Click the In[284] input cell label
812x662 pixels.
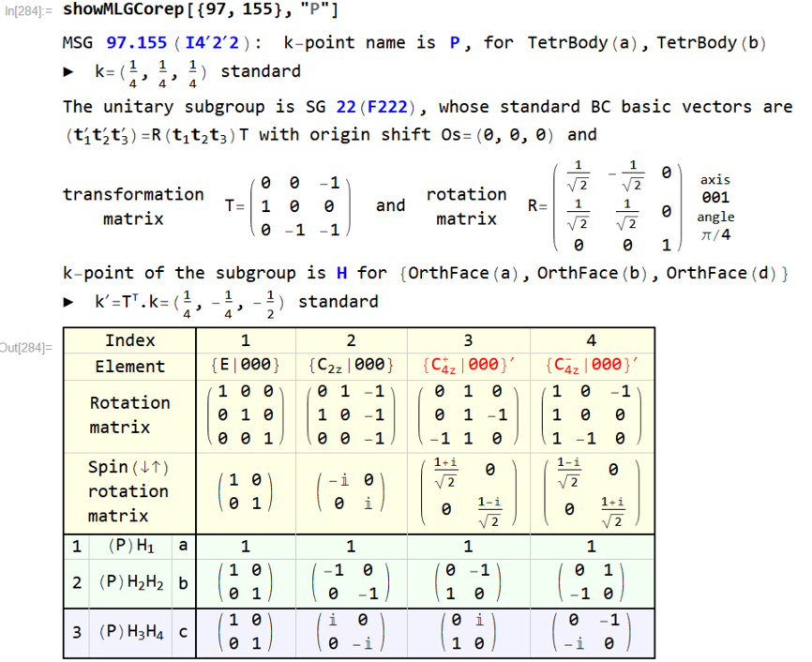point(29,12)
